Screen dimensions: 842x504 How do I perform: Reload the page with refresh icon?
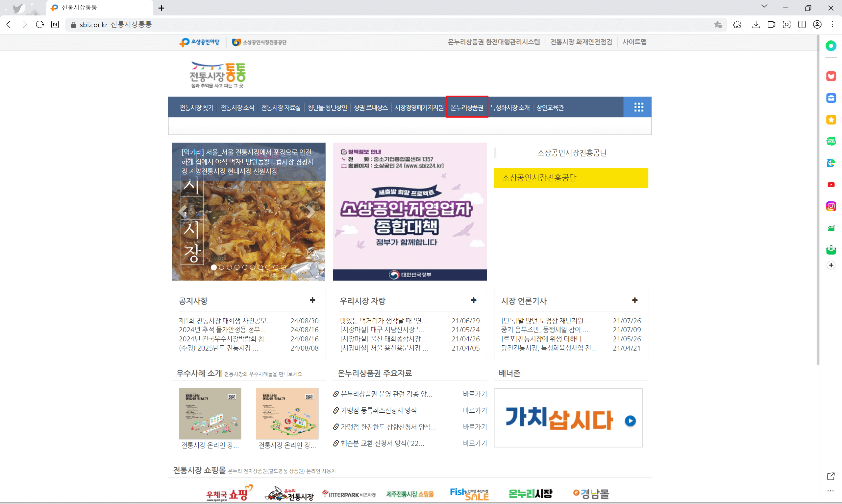tap(40, 24)
